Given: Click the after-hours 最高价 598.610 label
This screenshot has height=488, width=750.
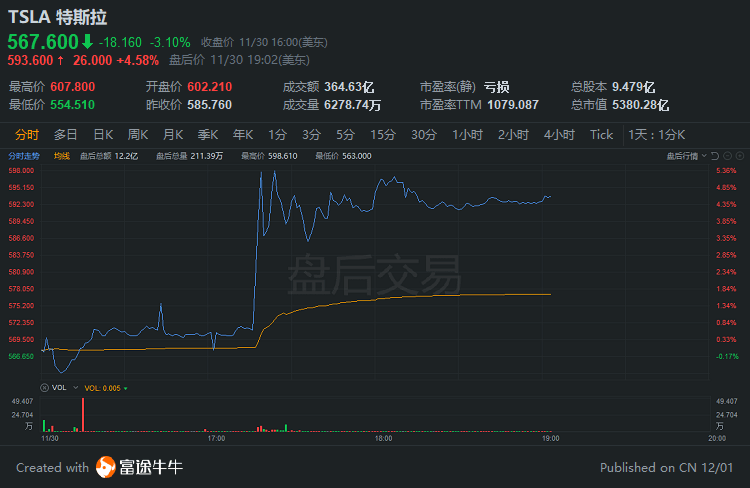Looking at the screenshot, I should [269, 156].
